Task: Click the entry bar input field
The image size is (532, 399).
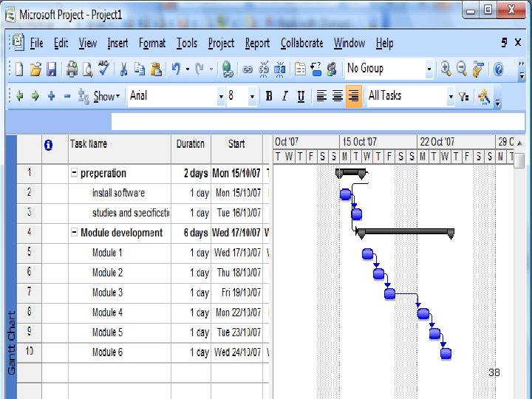Action: (318, 121)
